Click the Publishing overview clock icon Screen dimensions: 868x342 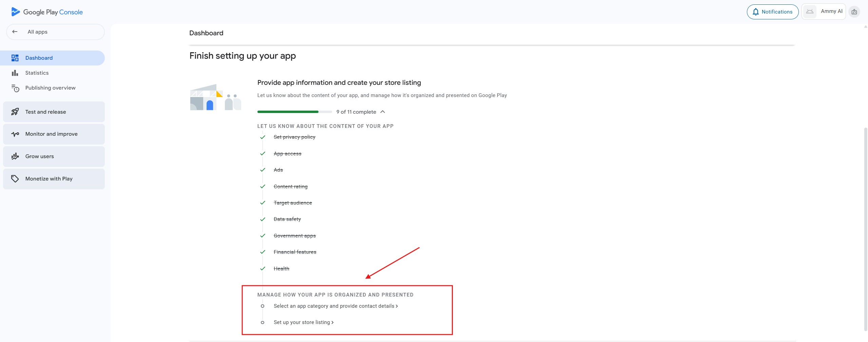(x=15, y=88)
